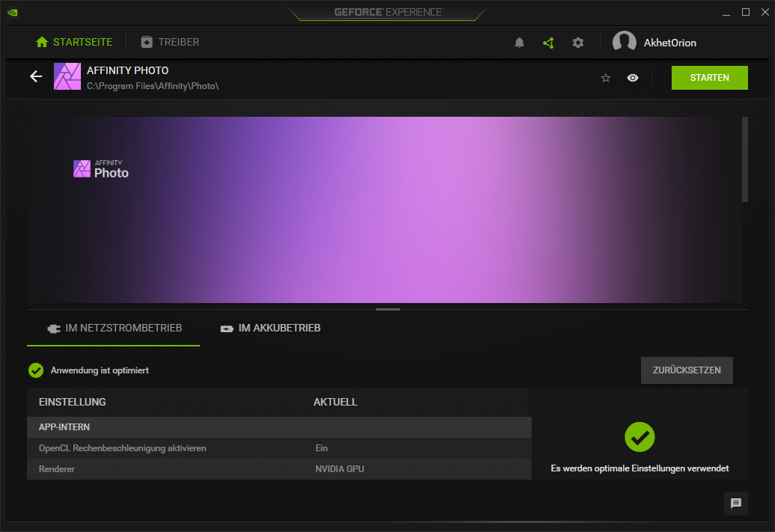The width and height of the screenshot is (775, 532).
Task: Click the Starten button
Action: click(x=709, y=78)
